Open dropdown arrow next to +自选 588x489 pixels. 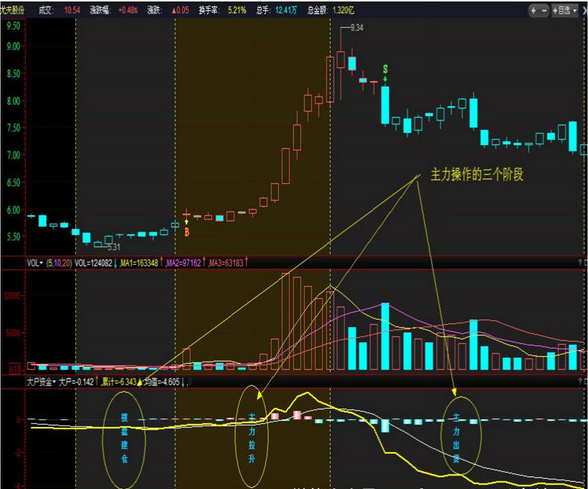click(x=574, y=10)
